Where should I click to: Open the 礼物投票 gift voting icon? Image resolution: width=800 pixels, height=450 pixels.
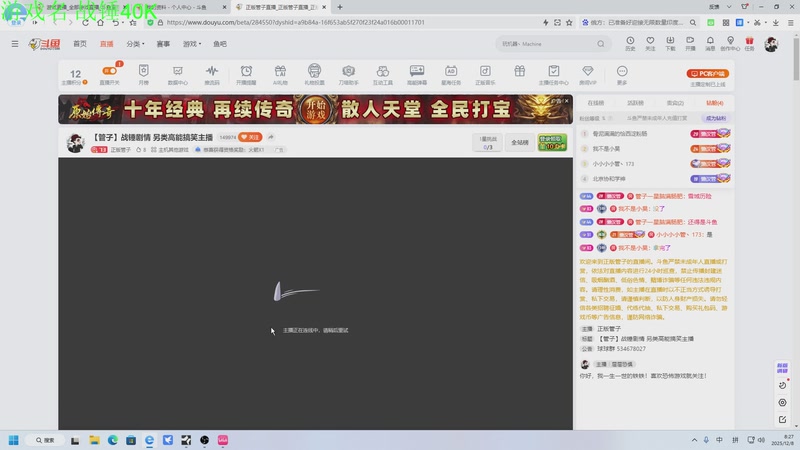(314, 74)
